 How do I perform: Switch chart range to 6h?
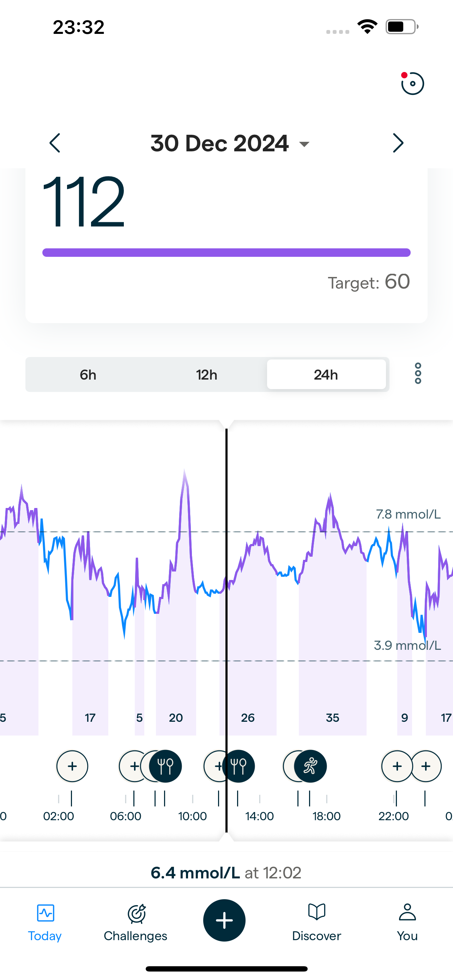coord(88,375)
